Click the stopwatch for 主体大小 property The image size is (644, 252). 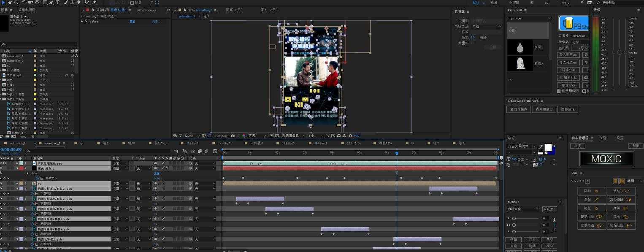(x=38, y=178)
